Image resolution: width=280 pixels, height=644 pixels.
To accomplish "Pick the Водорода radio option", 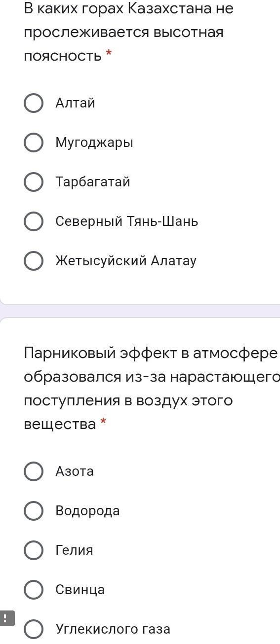I will coord(34,511).
